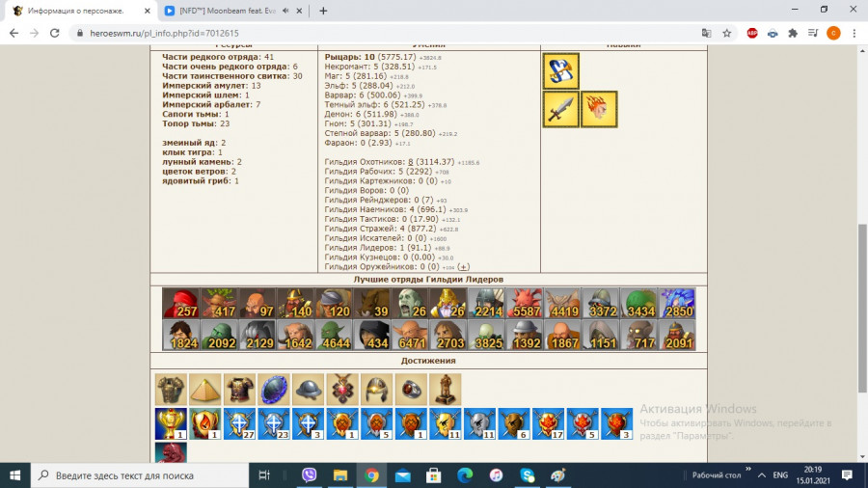Open the AdBlock Plus extension
This screenshot has height=488, width=868.
click(x=751, y=33)
